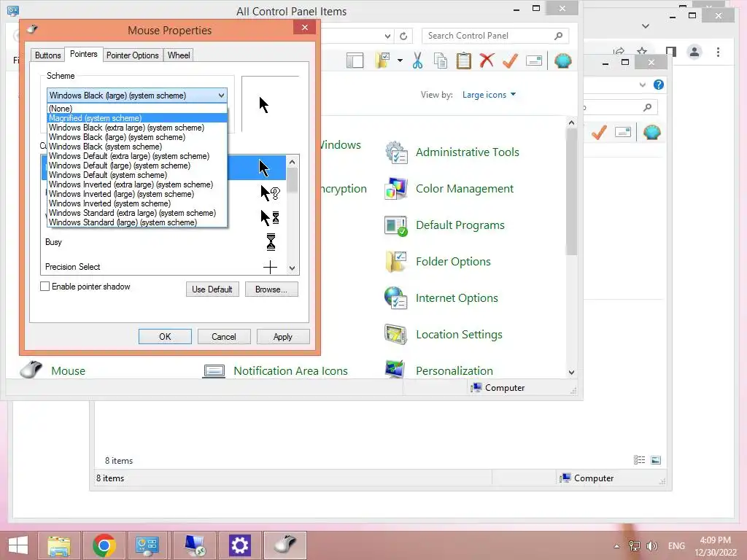Image resolution: width=747 pixels, height=560 pixels.
Task: Open Windows Start button on taskbar
Action: pyautogui.click(x=18, y=545)
